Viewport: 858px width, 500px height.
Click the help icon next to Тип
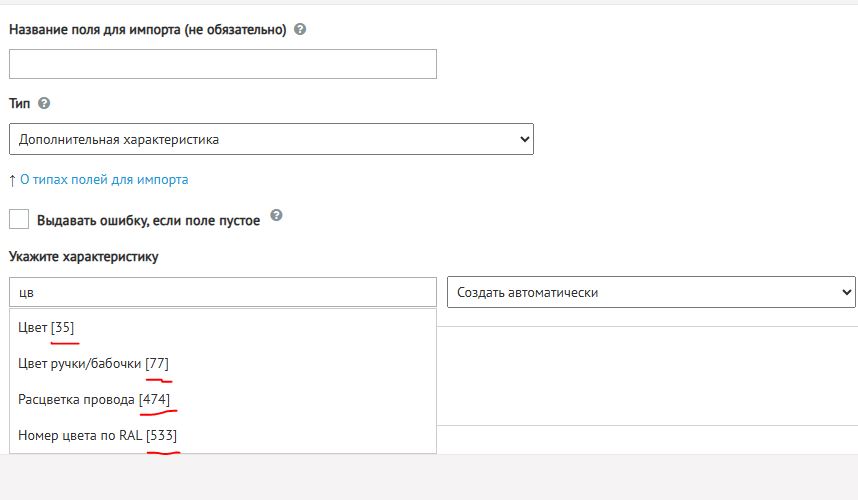coord(44,103)
